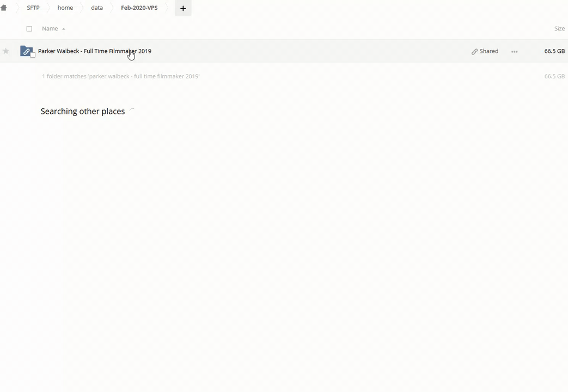The image size is (568, 392).
Task: Click the 66.5 GB size in the folder row
Action: tap(554, 51)
